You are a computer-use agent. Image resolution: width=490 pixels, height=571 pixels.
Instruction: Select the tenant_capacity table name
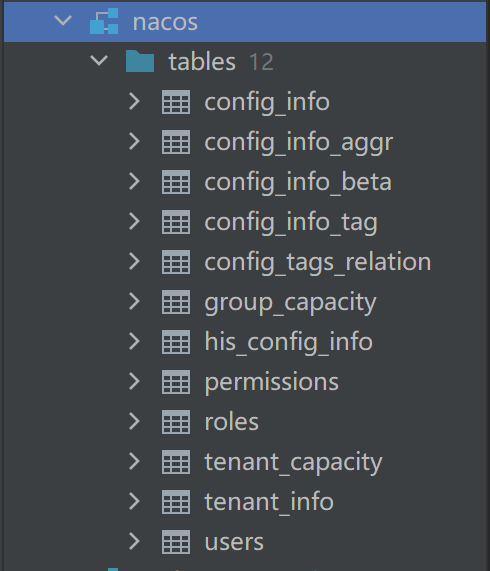pyautogui.click(x=293, y=462)
